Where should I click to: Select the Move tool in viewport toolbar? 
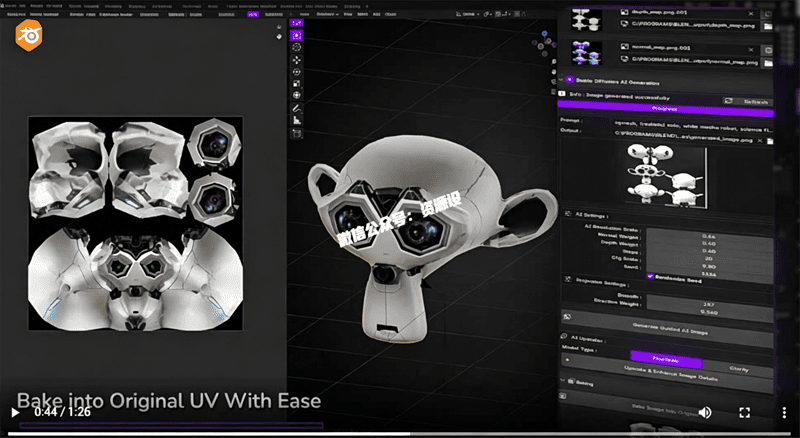[296, 59]
